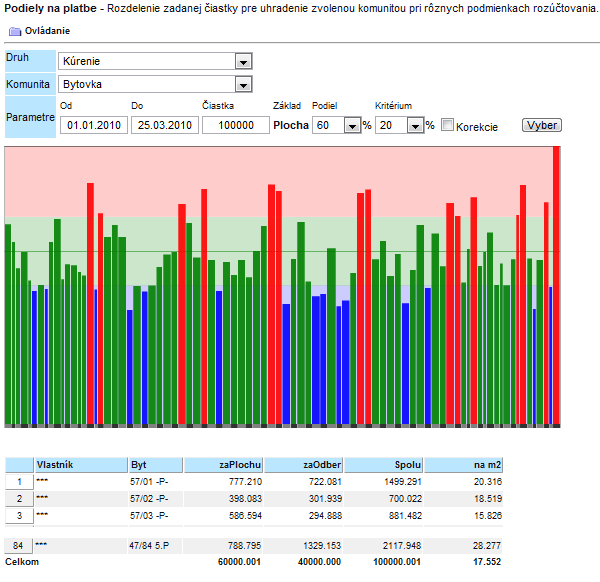Select row number 1 in the table
The height and width of the screenshot is (582, 600).
coord(19,481)
